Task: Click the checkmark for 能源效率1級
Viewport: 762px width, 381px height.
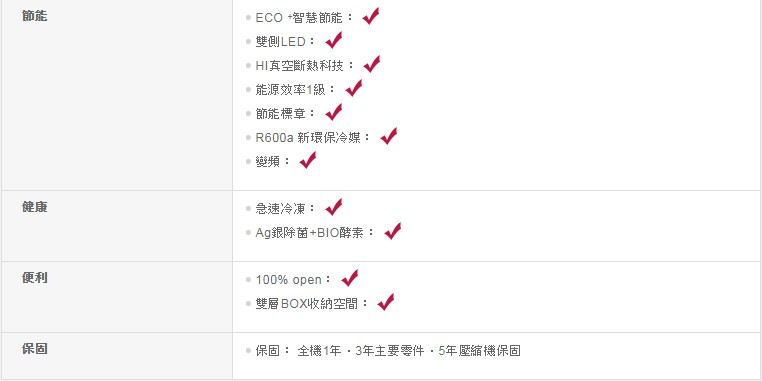Action: click(x=354, y=88)
